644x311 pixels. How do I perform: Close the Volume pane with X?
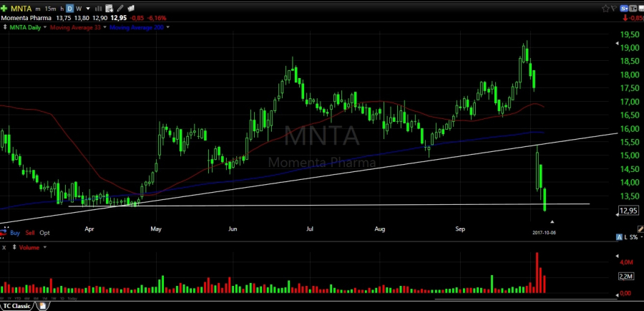click(x=4, y=248)
